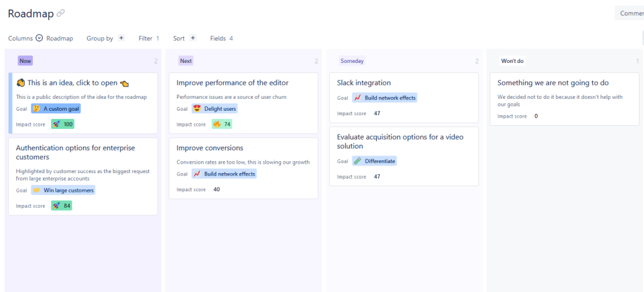Open the Fields options showing 4
Viewport: 644px width, 292px height.
coord(221,38)
